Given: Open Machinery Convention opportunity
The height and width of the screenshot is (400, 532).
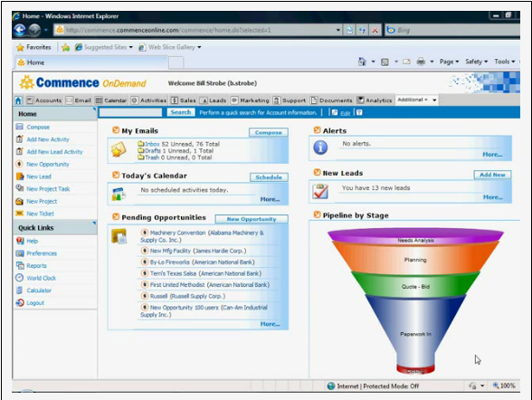Looking at the screenshot, I should click(202, 236).
